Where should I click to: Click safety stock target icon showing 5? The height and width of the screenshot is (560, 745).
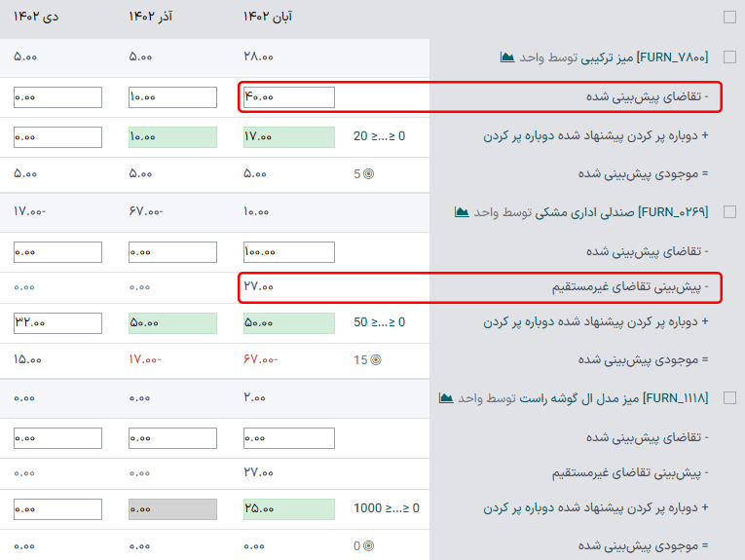coord(368,174)
